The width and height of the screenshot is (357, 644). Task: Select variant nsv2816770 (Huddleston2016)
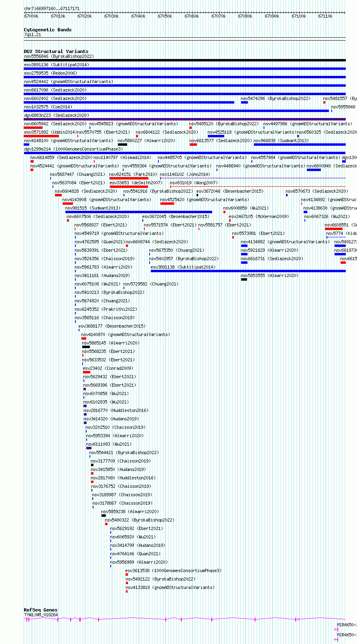tap(116, 410)
